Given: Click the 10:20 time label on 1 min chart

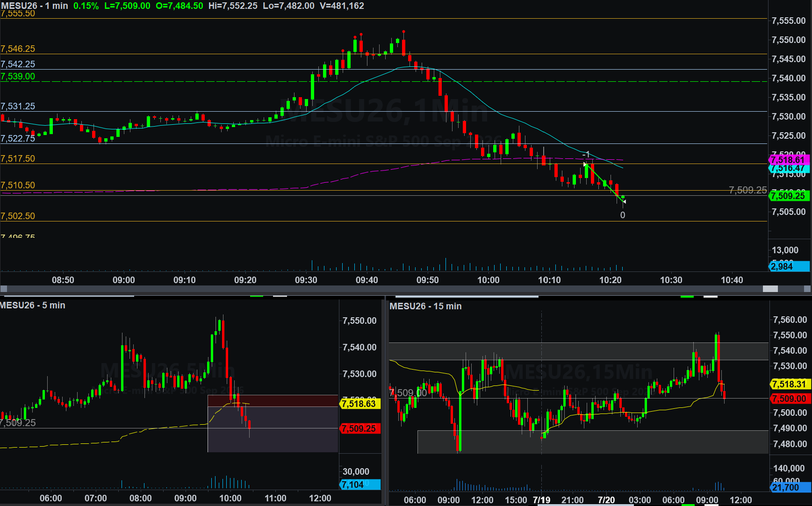Looking at the screenshot, I should click(x=611, y=280).
